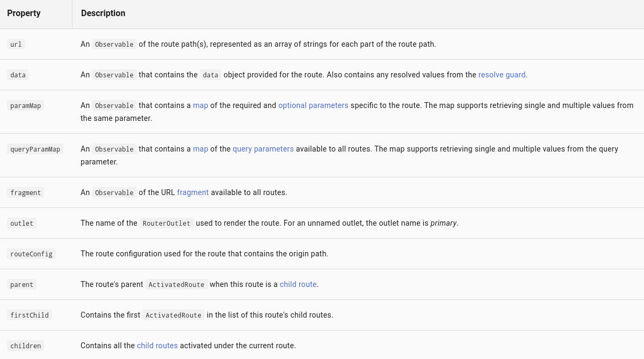644x359 pixels.
Task: Click the data property code label
Action: (x=18, y=75)
